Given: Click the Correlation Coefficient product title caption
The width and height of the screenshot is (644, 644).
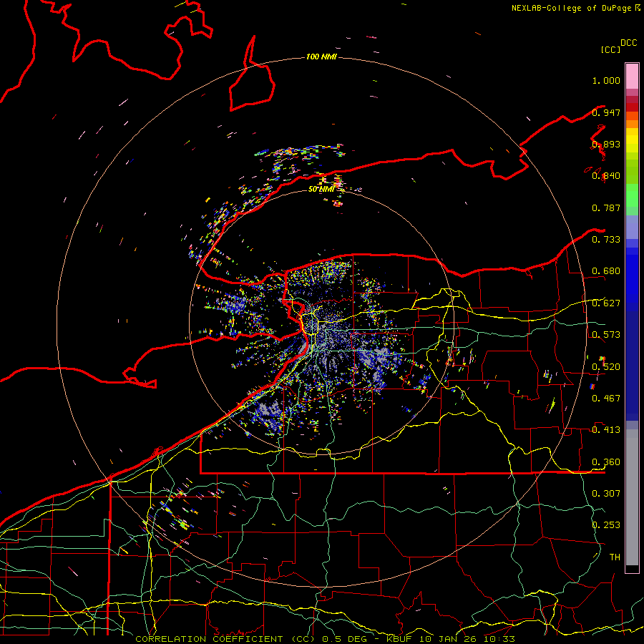Looking at the screenshot, I should (x=325, y=639).
